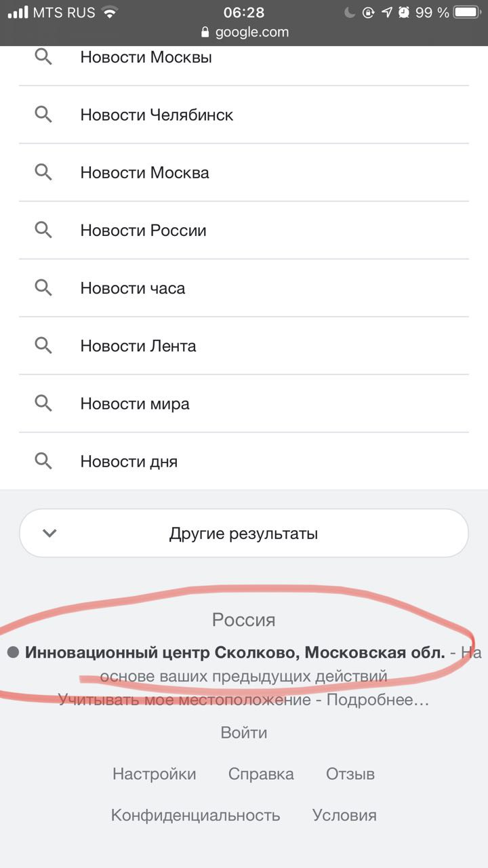Screen dimensions: 488x868
Task: Tap search icon beside Новости России
Action: [x=43, y=230]
